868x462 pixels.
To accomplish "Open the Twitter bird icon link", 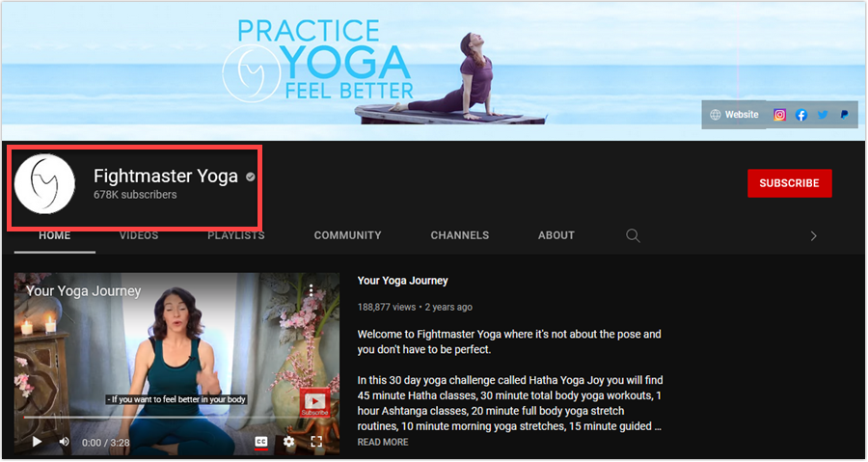I will 823,115.
